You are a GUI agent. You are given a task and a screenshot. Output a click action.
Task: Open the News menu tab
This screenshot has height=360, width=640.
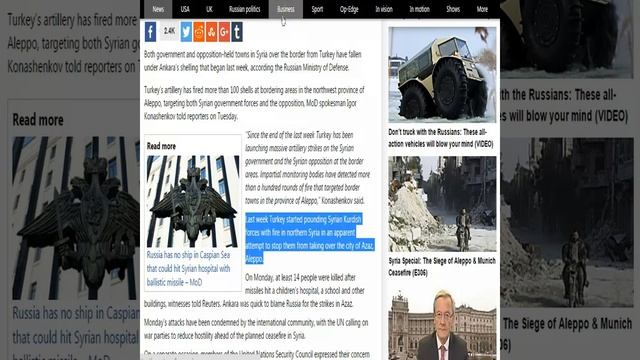(158, 9)
